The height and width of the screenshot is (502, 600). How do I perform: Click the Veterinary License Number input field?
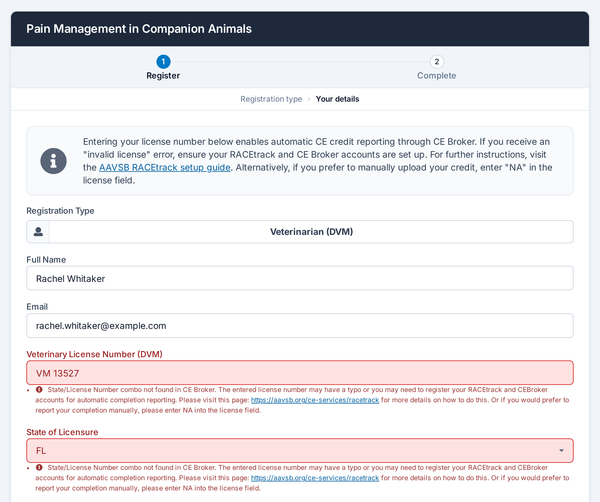(x=300, y=373)
